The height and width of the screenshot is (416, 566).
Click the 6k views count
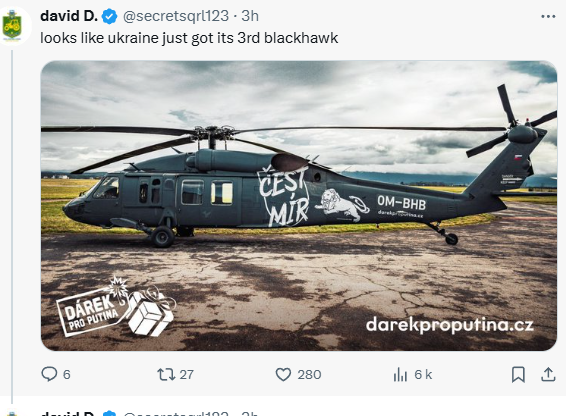[x=423, y=374]
